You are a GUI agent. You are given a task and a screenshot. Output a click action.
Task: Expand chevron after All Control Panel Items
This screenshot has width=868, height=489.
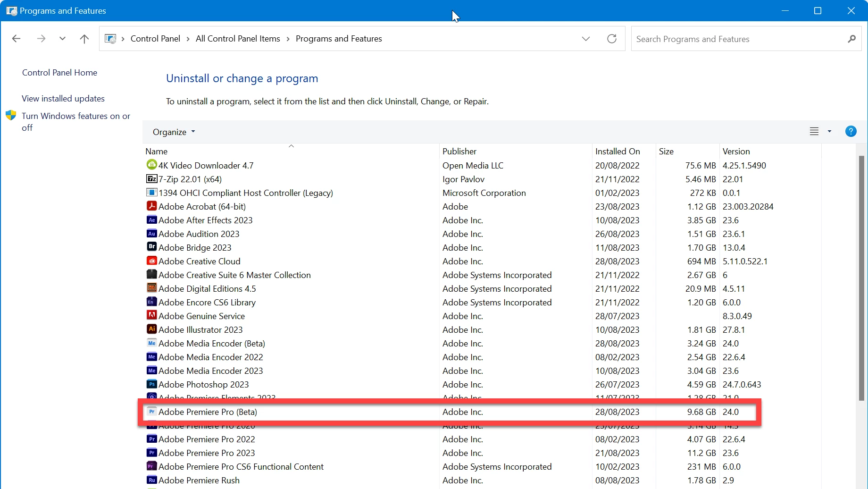(288, 39)
